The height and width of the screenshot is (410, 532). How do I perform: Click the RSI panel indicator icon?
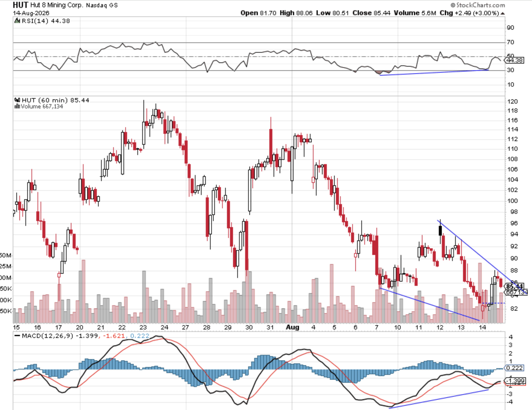[x=17, y=21]
